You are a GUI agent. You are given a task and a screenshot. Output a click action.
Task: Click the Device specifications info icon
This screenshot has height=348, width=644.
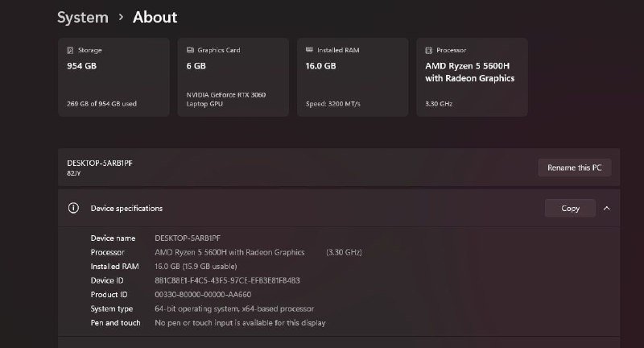pyautogui.click(x=73, y=208)
